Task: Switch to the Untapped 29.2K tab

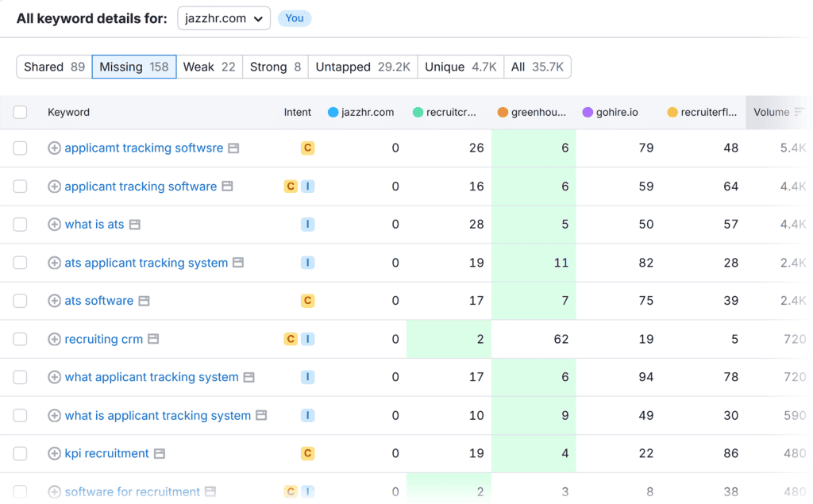Action: (x=363, y=67)
